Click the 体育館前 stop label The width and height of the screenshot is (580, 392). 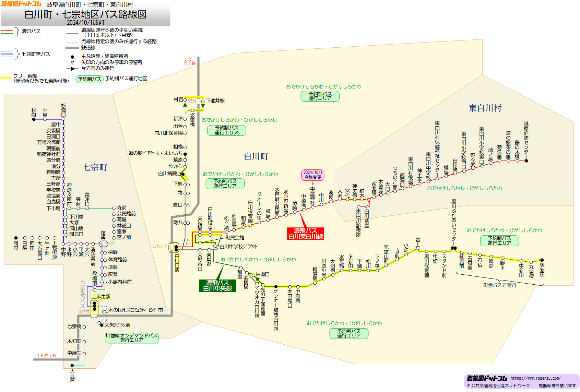click(x=117, y=260)
